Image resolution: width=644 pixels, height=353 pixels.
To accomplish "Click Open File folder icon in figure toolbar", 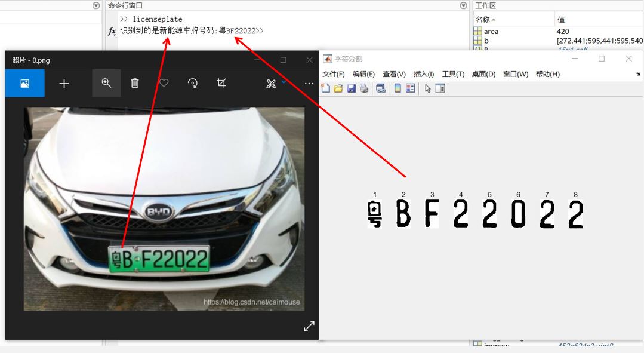I will click(x=338, y=88).
